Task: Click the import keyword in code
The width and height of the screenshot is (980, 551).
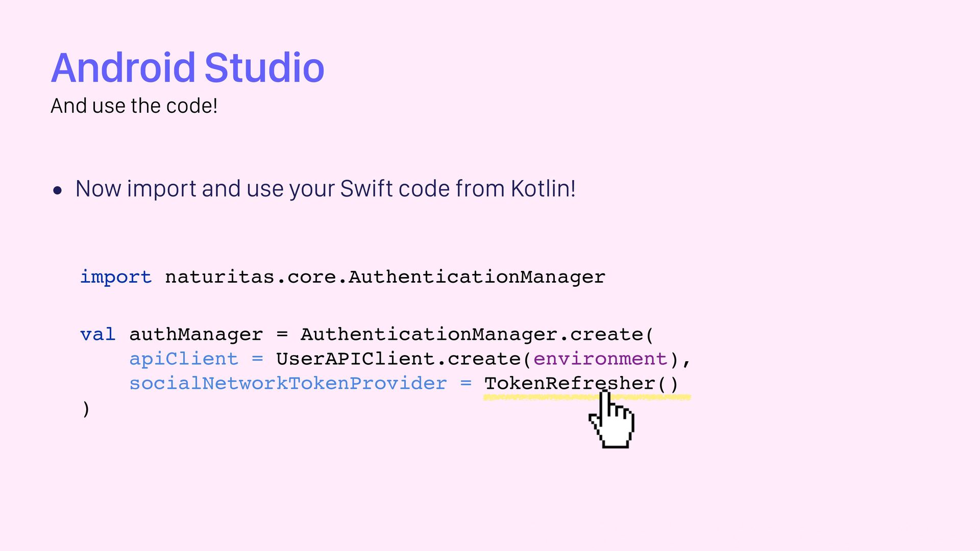Action: tap(116, 277)
